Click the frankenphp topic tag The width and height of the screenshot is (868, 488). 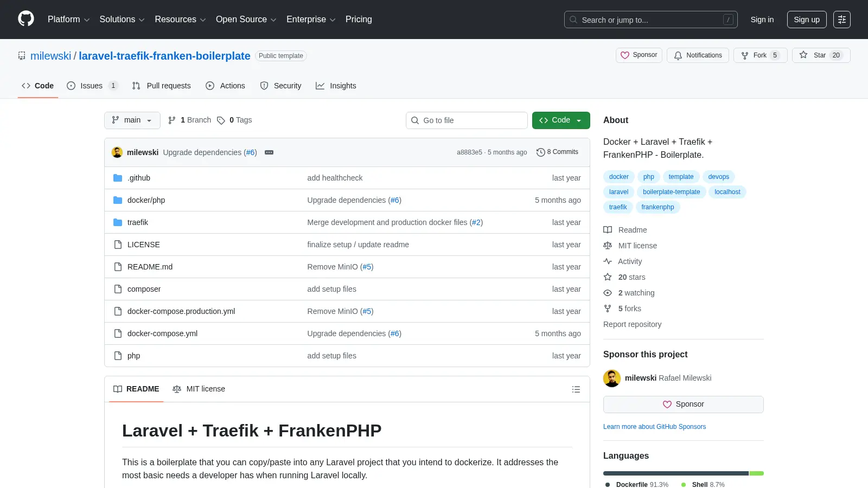658,207
